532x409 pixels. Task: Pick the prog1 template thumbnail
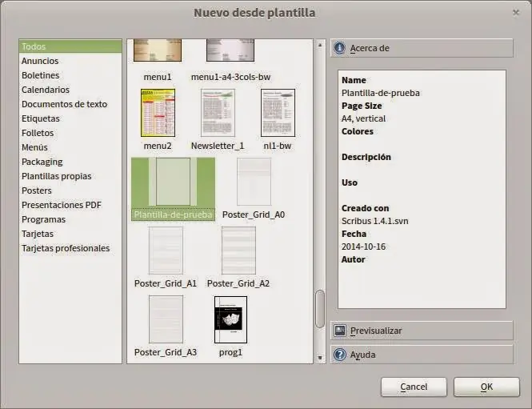tap(230, 319)
